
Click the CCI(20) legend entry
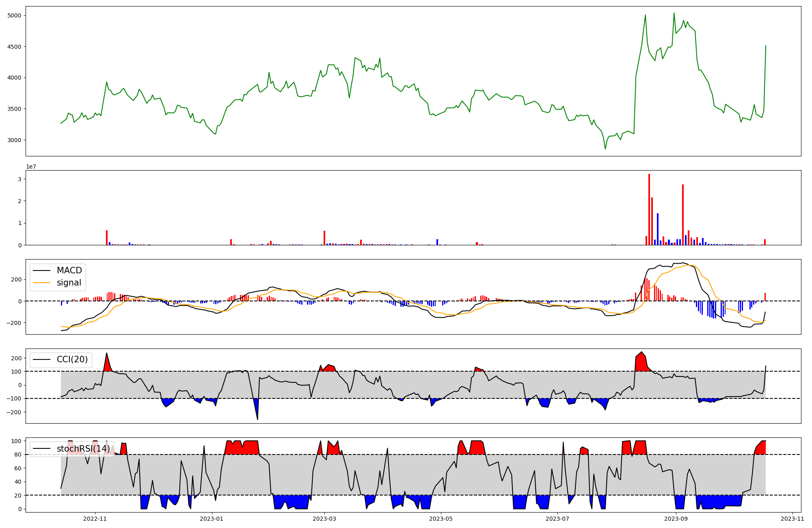click(x=72, y=359)
